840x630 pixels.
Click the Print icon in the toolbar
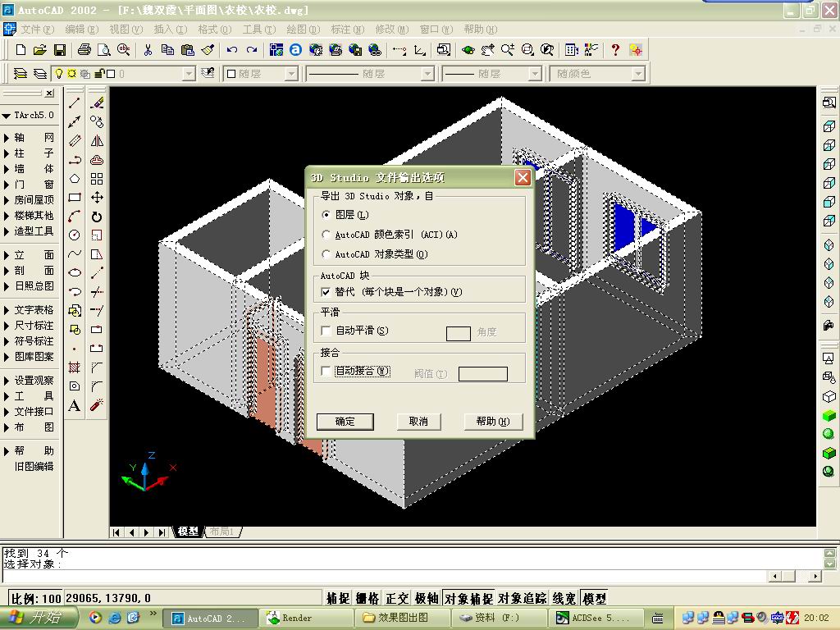84,50
